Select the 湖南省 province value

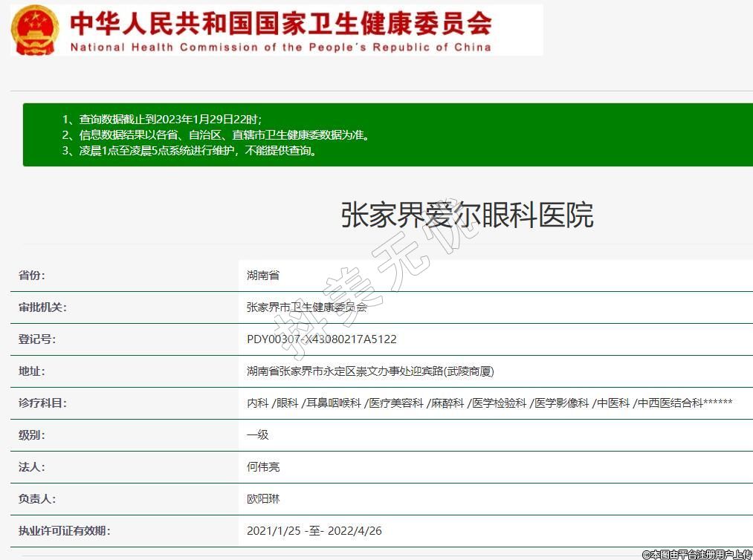point(263,276)
